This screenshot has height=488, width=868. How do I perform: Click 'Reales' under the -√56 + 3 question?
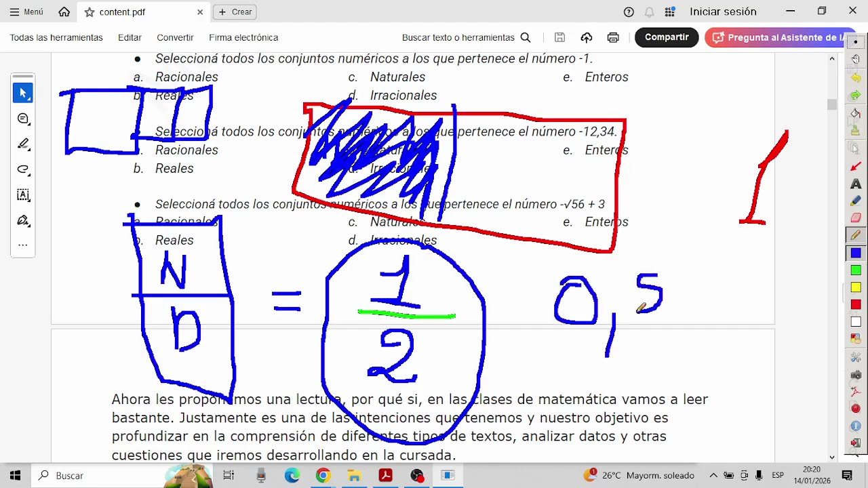pyautogui.click(x=174, y=241)
